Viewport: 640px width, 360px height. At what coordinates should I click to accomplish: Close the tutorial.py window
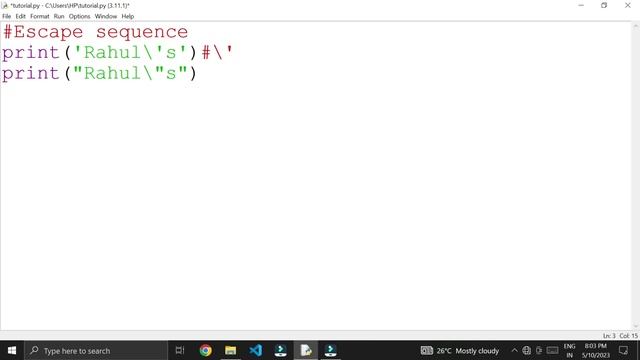[x=628, y=5]
